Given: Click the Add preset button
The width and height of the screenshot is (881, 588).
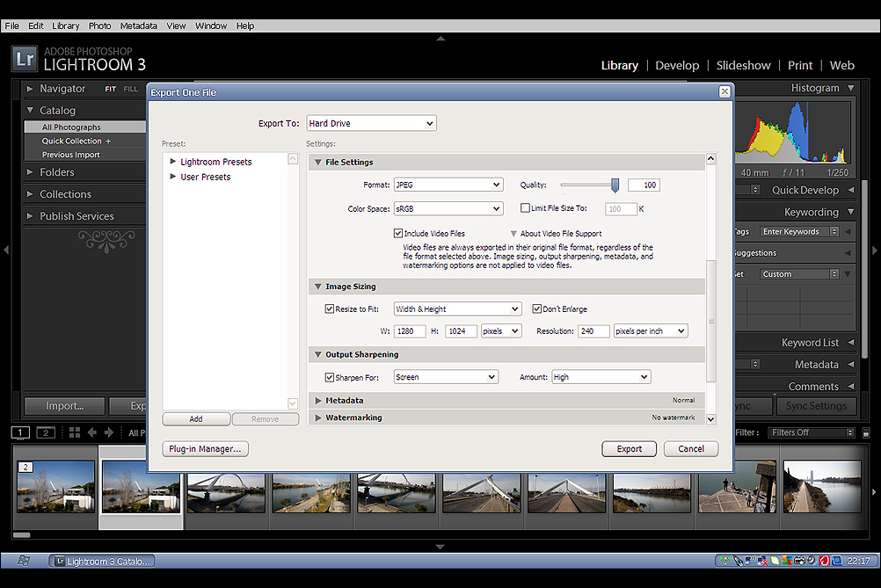Looking at the screenshot, I should click(x=196, y=419).
